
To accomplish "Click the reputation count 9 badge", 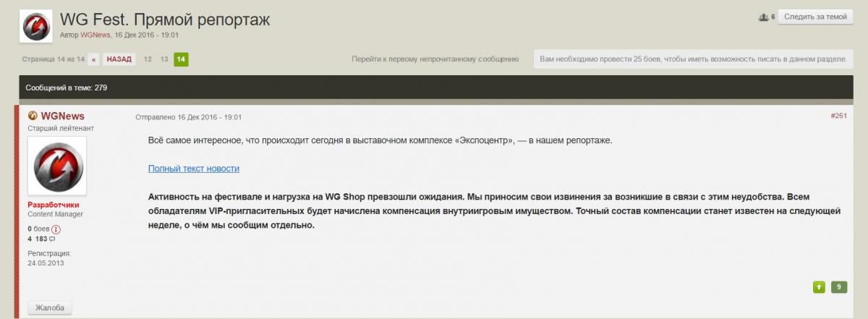I will point(839,286).
